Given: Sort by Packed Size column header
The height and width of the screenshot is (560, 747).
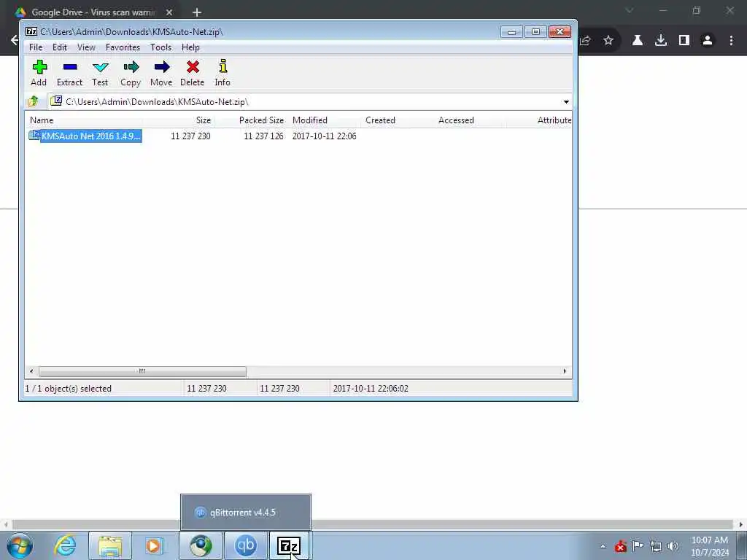Looking at the screenshot, I should click(251, 120).
